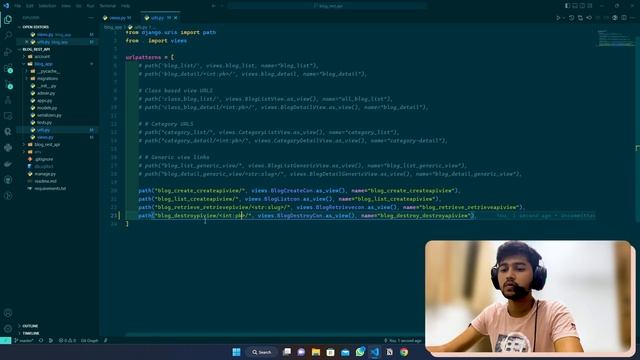This screenshot has height=360, width=640.
Task: Collapse the blog_app folder
Action: [57, 64]
